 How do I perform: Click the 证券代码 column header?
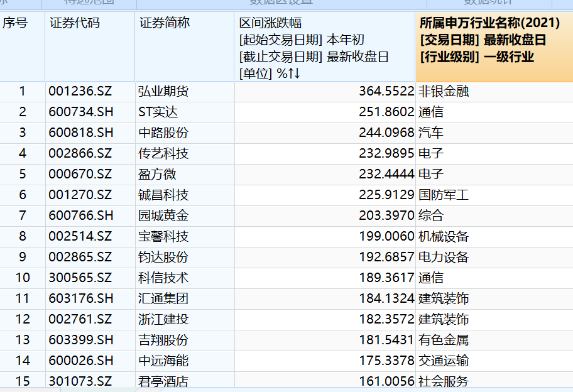point(90,46)
